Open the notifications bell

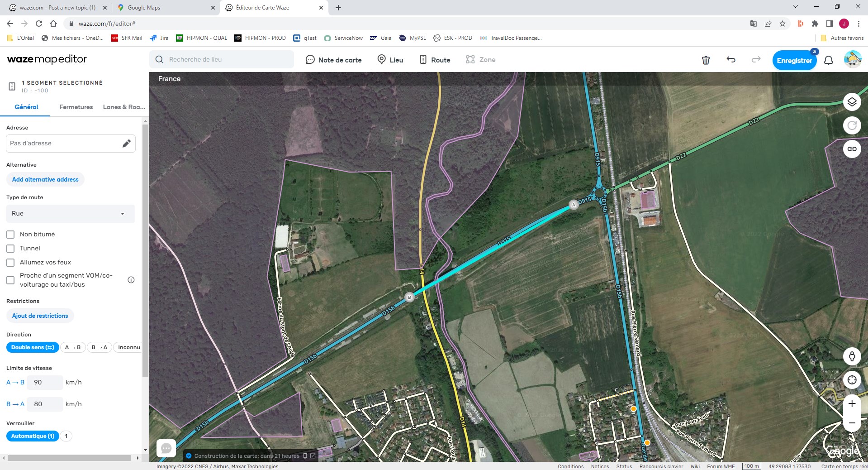point(828,60)
